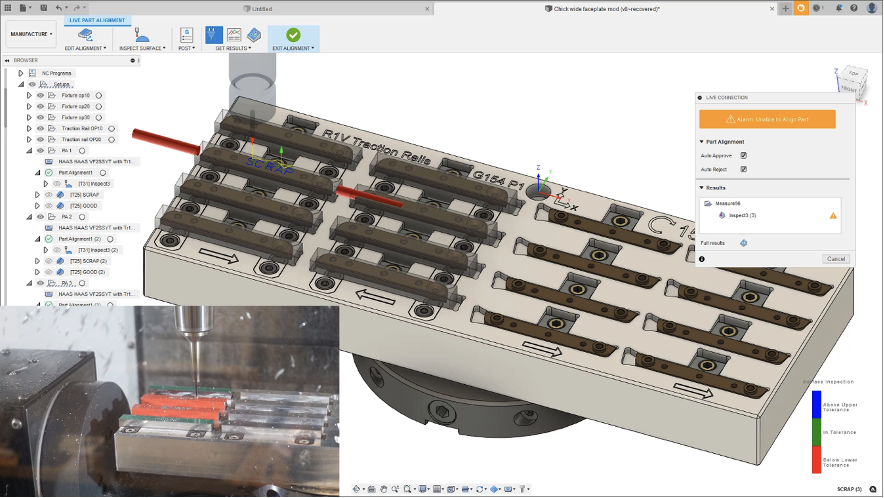This screenshot has width=884, height=498.
Task: Collapse the Results section
Action: click(x=701, y=188)
